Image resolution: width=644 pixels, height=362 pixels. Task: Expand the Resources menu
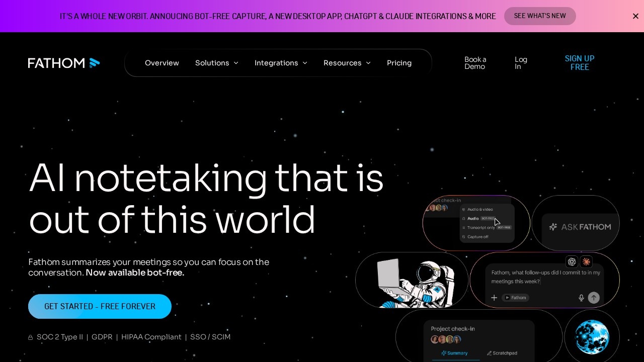(347, 63)
